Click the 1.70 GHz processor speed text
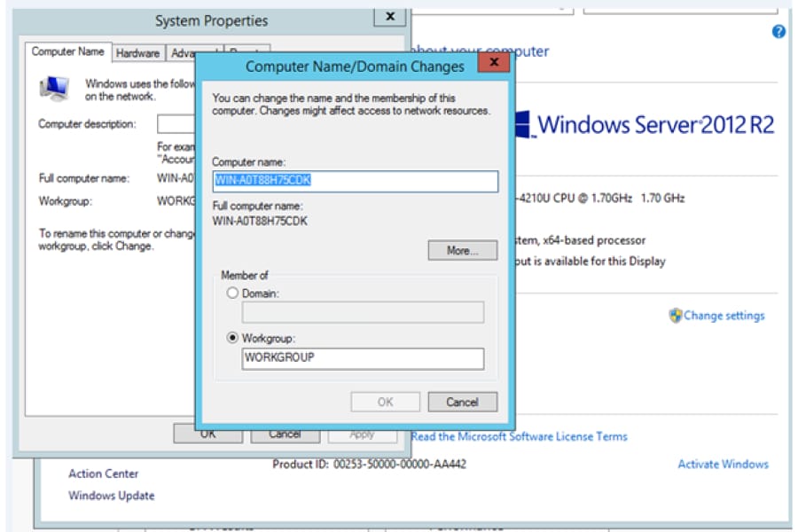The image size is (798, 532). (x=662, y=198)
